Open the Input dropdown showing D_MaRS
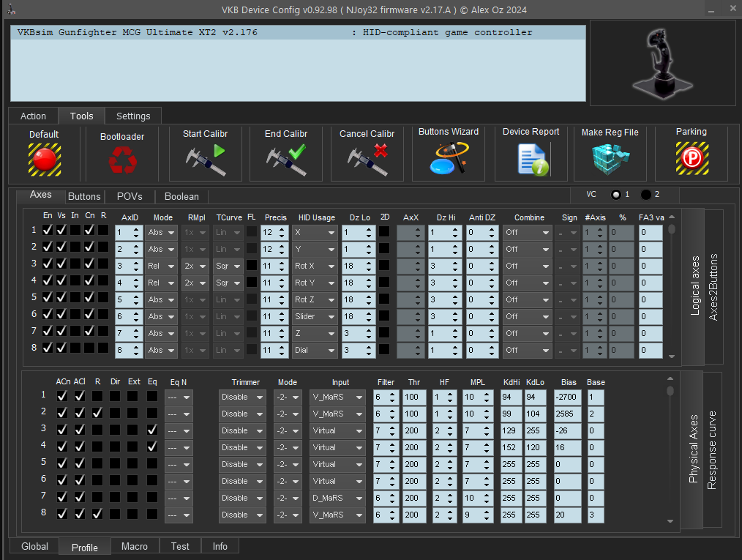 (x=337, y=498)
